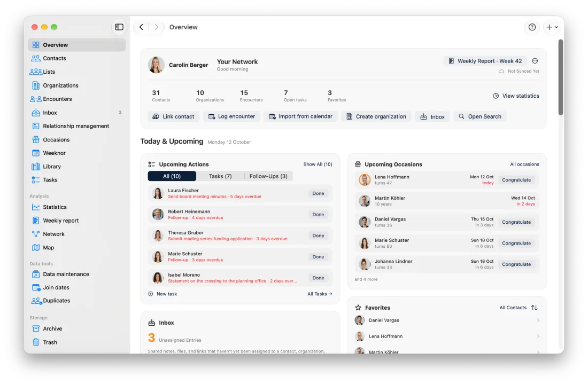Screen dimensions: 588x385
Task: Click All occasions link
Action: click(x=524, y=164)
